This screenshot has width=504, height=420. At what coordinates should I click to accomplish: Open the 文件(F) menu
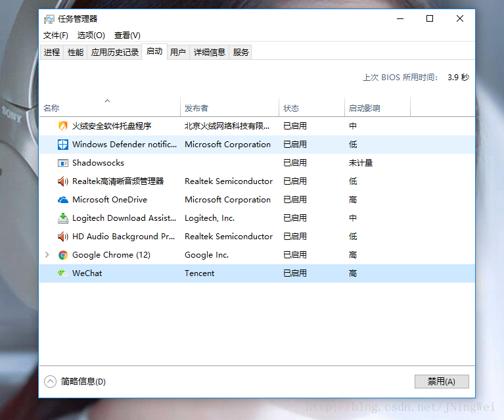[56, 35]
